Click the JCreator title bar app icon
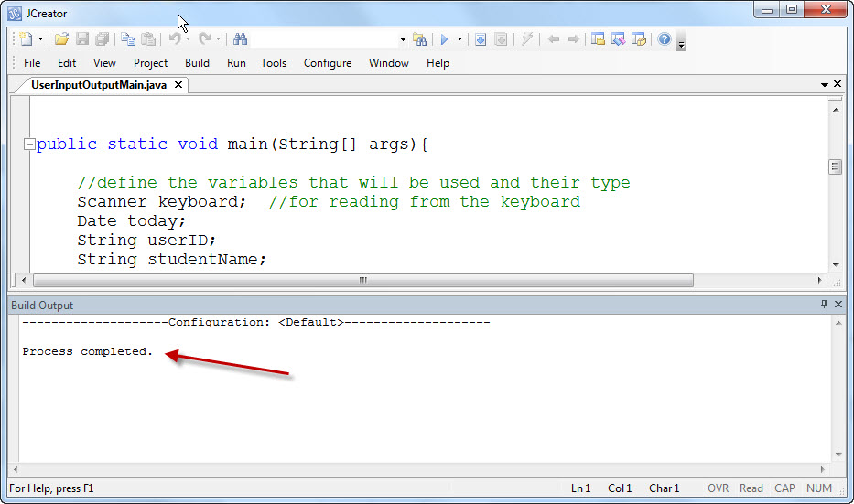The image size is (854, 504). pyautogui.click(x=15, y=14)
